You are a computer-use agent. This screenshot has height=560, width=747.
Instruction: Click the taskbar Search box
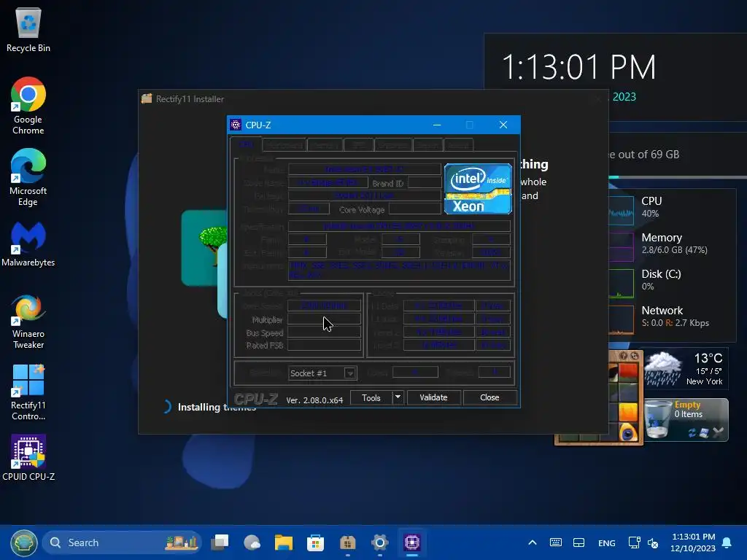click(122, 542)
